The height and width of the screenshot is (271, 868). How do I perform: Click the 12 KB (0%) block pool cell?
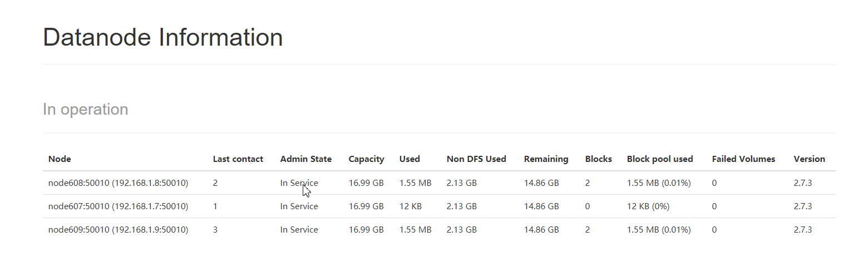(648, 206)
